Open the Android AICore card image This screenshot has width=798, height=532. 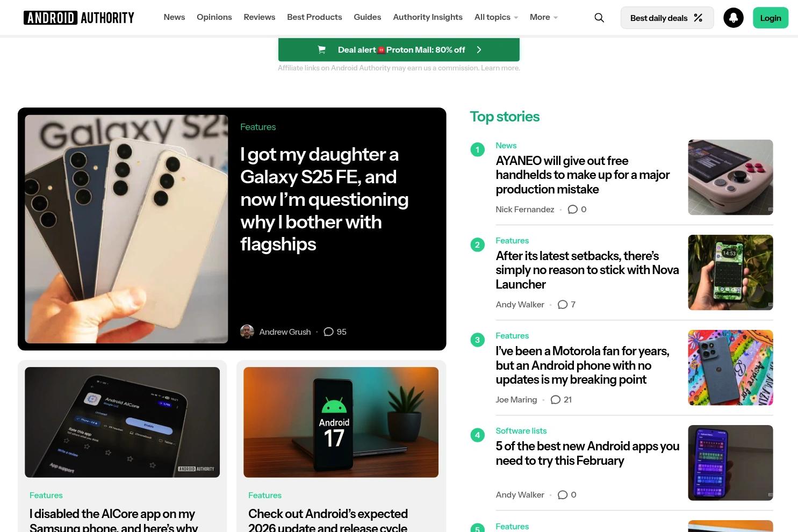pyautogui.click(x=122, y=422)
